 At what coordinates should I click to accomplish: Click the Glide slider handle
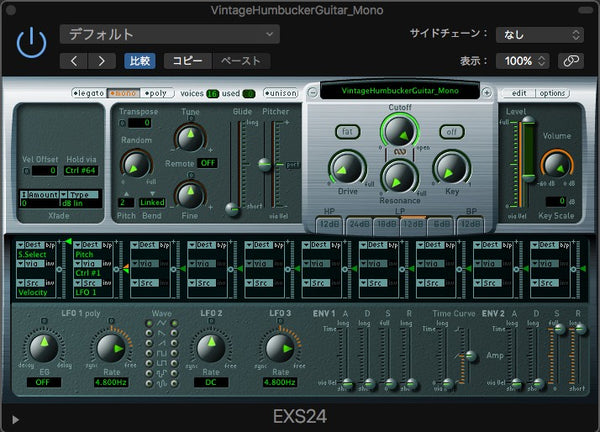coord(232,209)
